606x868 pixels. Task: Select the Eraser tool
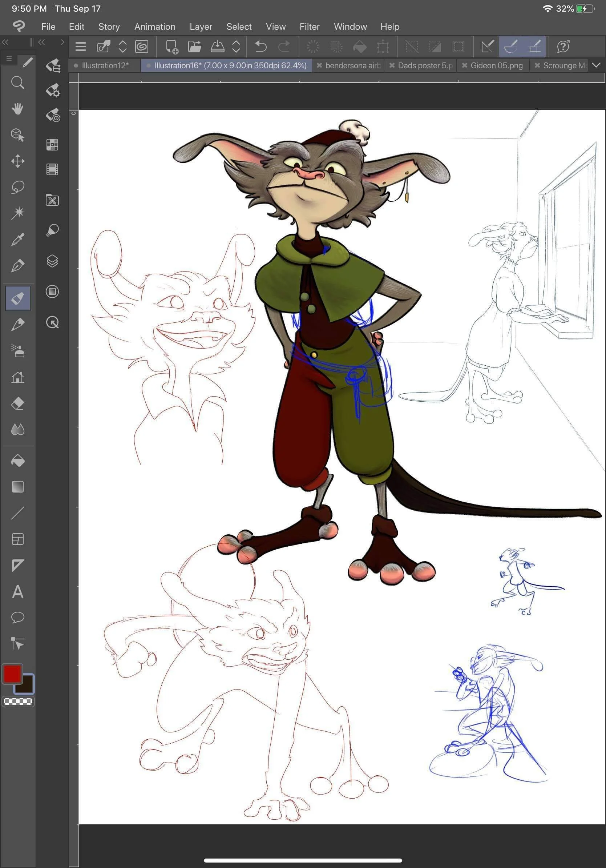17,403
